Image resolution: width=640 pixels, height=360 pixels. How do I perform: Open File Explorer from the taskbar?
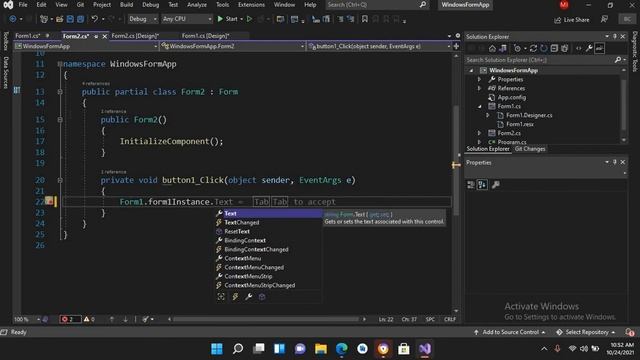[x=321, y=349]
